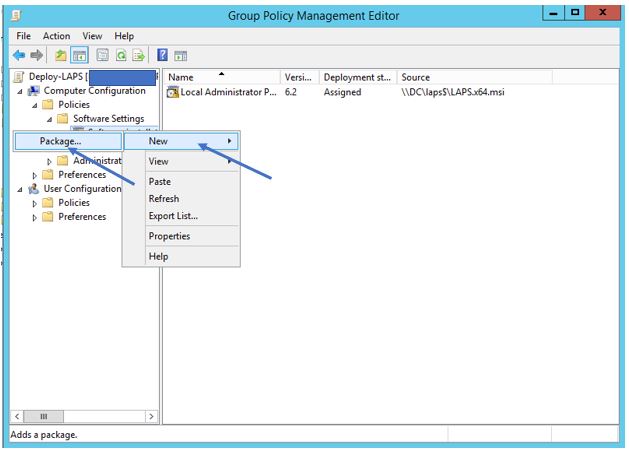Click the folder icon beside Administrat...
Screen dimensions: 629x452
[x=62, y=161]
